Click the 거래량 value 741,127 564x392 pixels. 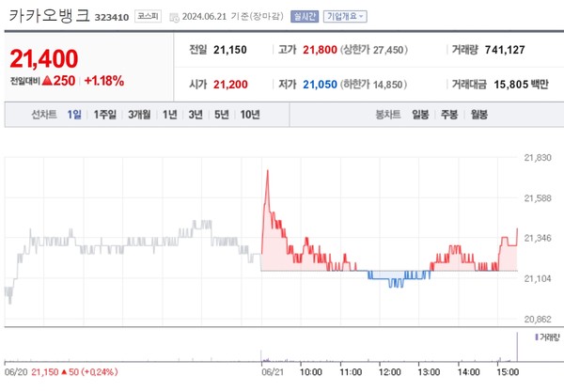coord(505,50)
